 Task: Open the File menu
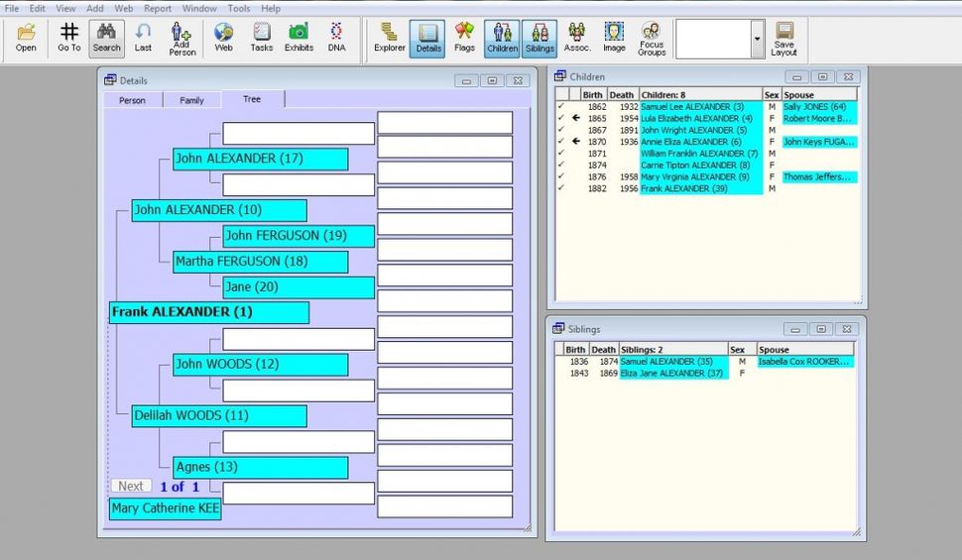12,9
